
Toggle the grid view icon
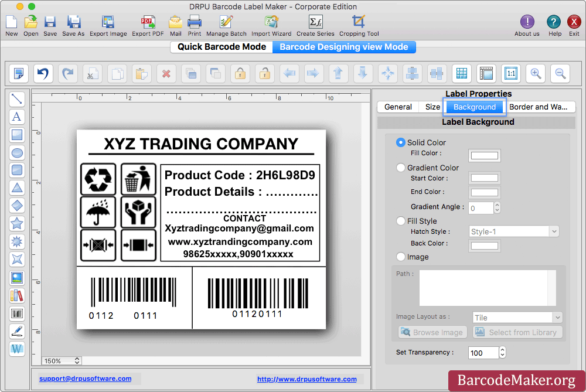coord(462,73)
